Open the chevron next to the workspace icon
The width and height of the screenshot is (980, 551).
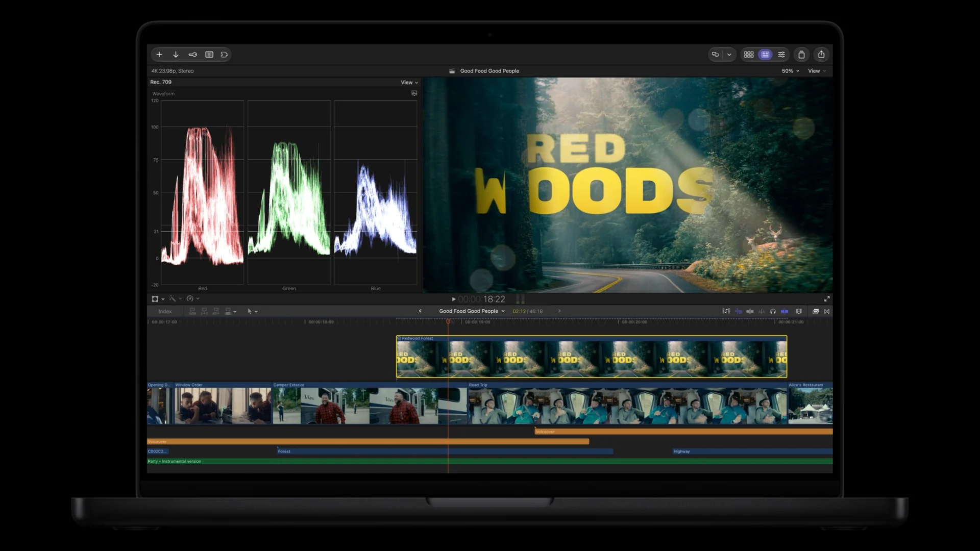tap(729, 55)
